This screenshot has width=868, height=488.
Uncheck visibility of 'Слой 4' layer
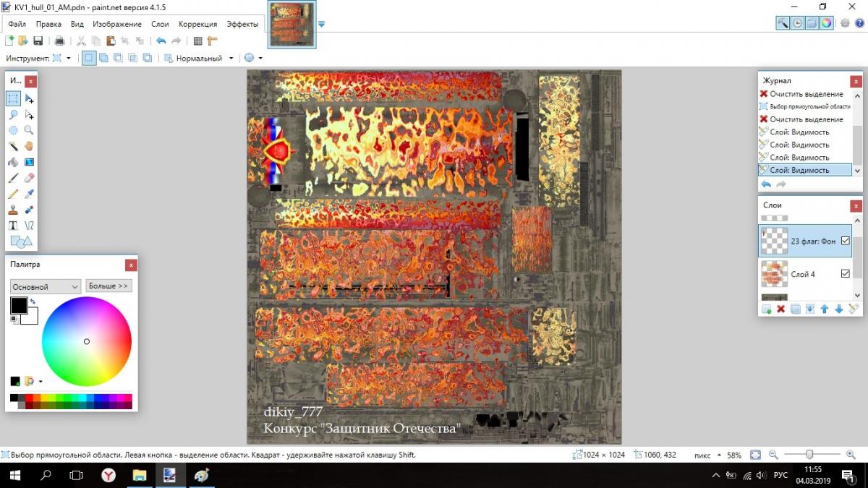point(845,274)
